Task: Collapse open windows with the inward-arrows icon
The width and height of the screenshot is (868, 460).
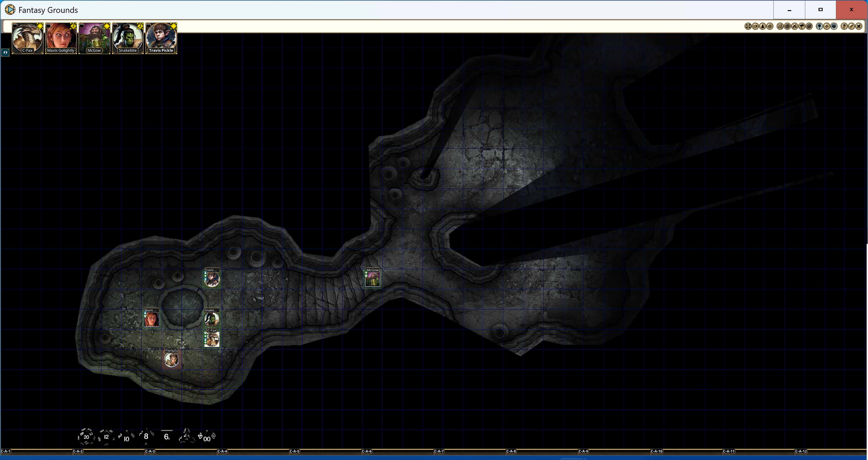Action: pyautogui.click(x=852, y=26)
